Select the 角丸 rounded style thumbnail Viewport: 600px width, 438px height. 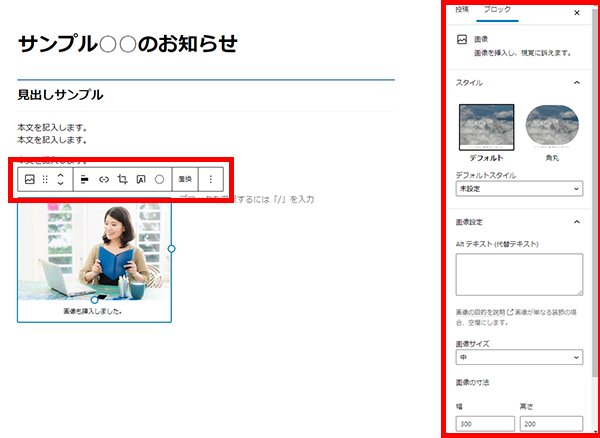[552, 127]
